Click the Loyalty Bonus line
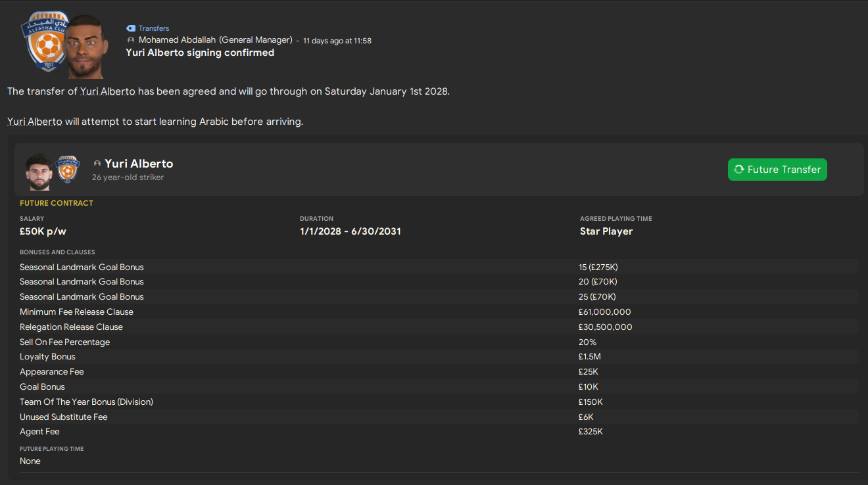868x485 pixels. (47, 356)
